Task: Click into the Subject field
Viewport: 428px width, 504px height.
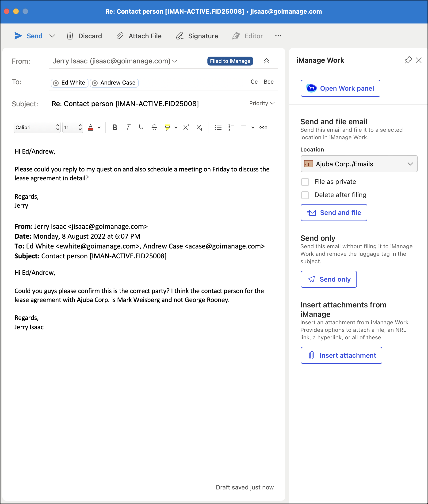Action: coord(145,104)
